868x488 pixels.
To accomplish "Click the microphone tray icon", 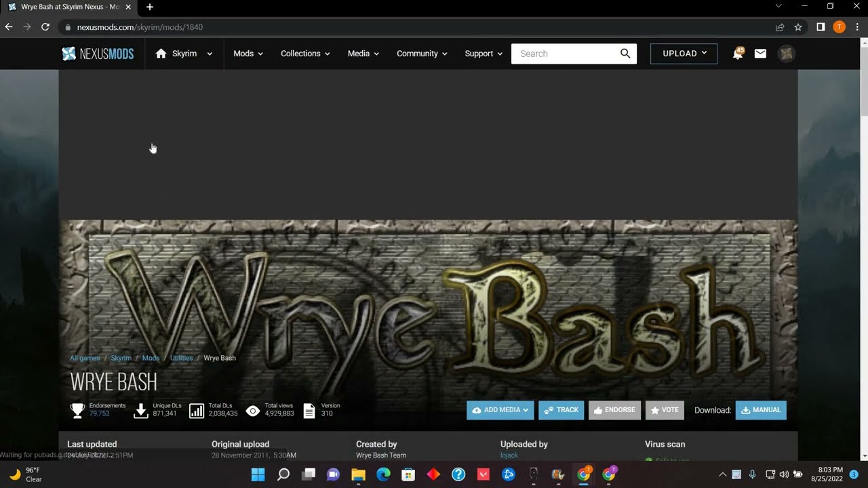I will (753, 474).
